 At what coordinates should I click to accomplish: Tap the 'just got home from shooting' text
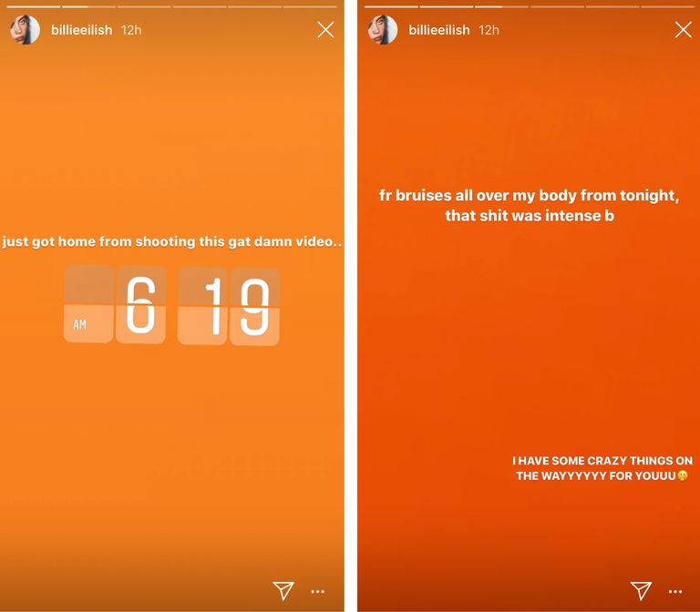coord(172,241)
